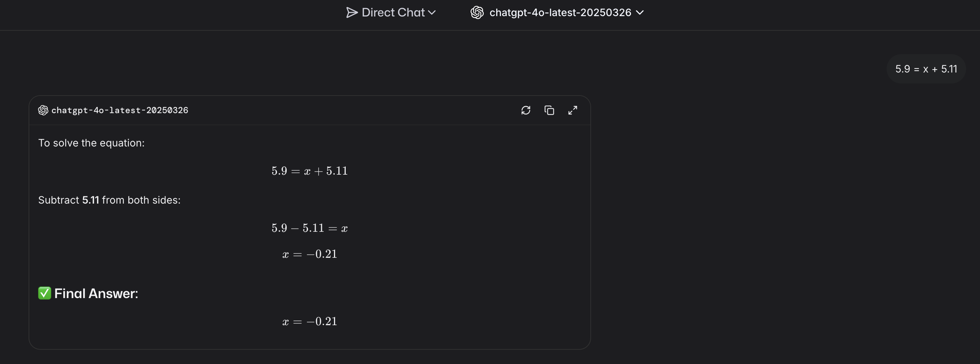
Task: Click the 'To solve the equation:' text
Action: [91, 143]
